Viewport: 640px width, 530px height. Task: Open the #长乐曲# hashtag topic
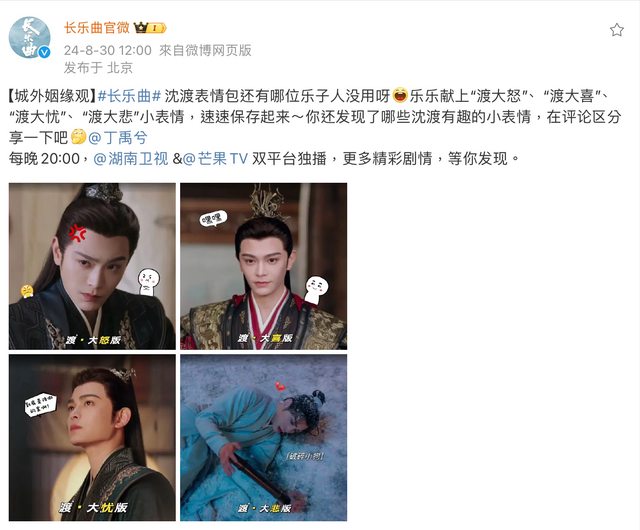click(x=129, y=96)
